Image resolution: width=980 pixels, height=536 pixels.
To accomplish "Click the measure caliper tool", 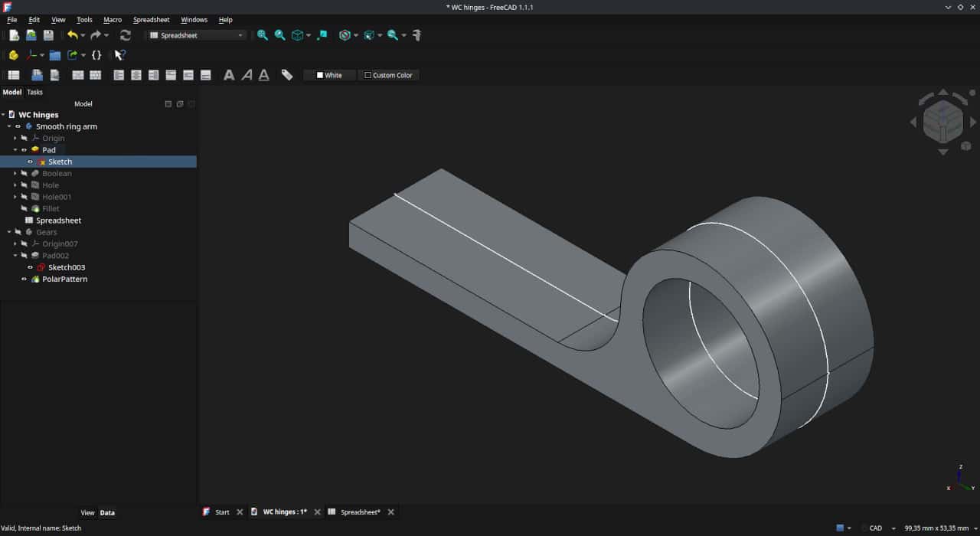I will (x=416, y=35).
